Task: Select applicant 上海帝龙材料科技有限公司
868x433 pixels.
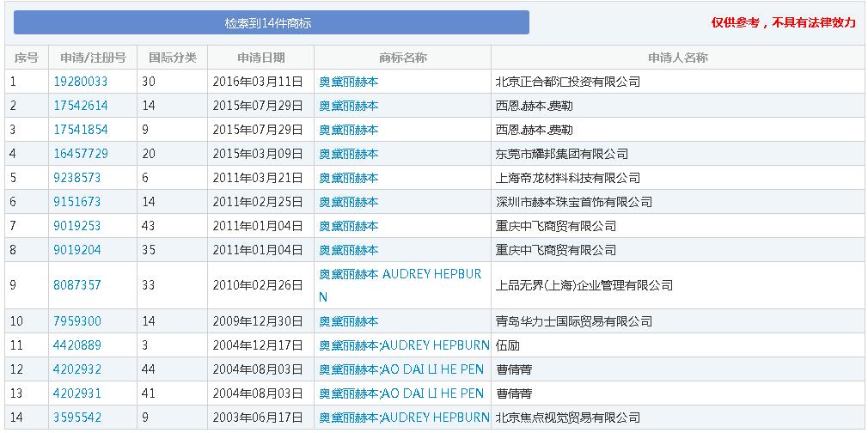Action: 568,178
